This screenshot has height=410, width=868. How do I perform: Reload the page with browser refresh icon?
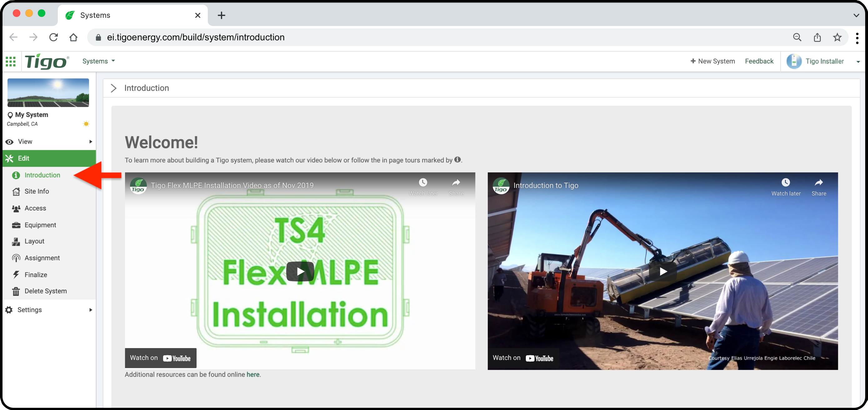tap(53, 37)
